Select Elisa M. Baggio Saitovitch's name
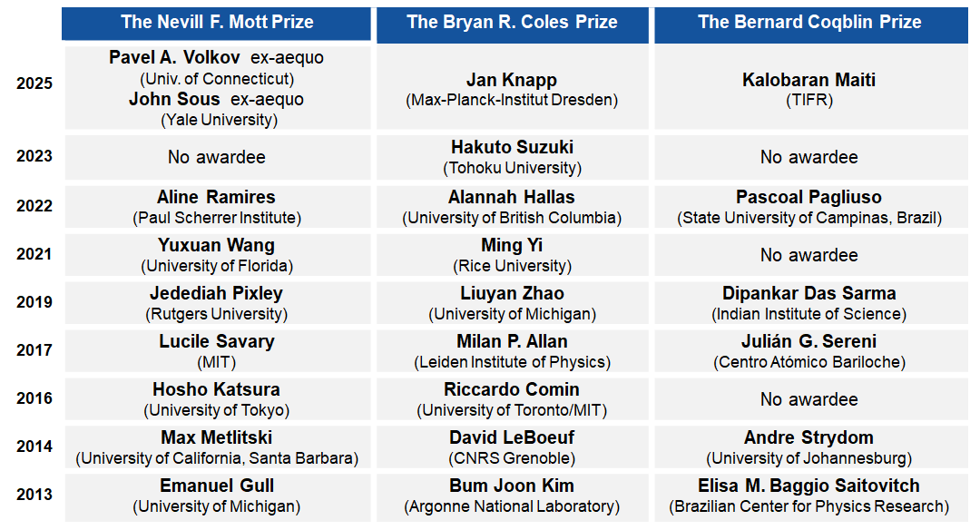This screenshot has height=530, width=980. click(808, 486)
